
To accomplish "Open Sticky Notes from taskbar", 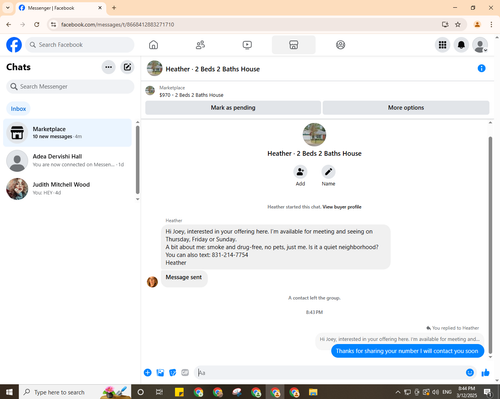I will tap(179, 392).
